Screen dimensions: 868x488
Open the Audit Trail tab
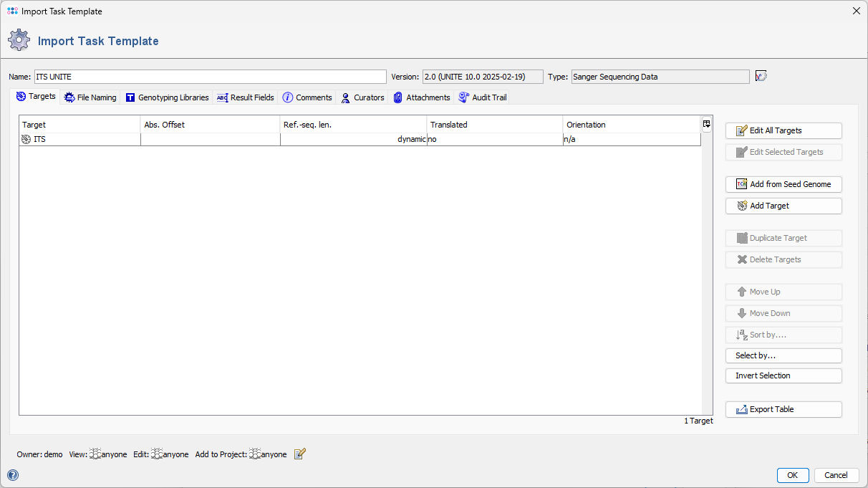tap(483, 97)
